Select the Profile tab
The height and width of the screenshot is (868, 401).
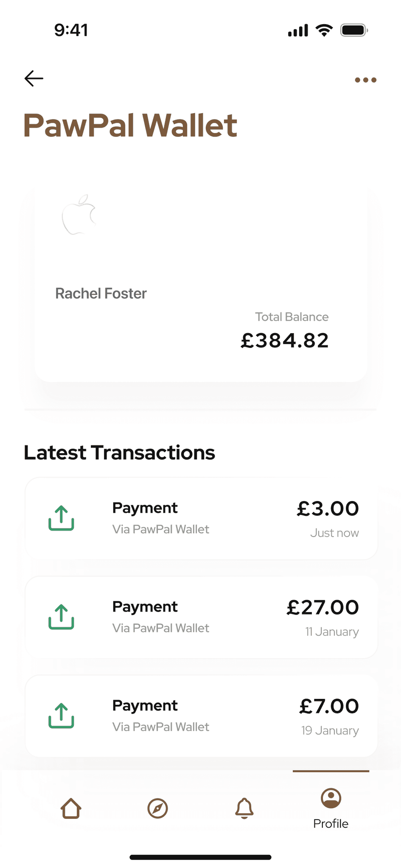tap(331, 809)
